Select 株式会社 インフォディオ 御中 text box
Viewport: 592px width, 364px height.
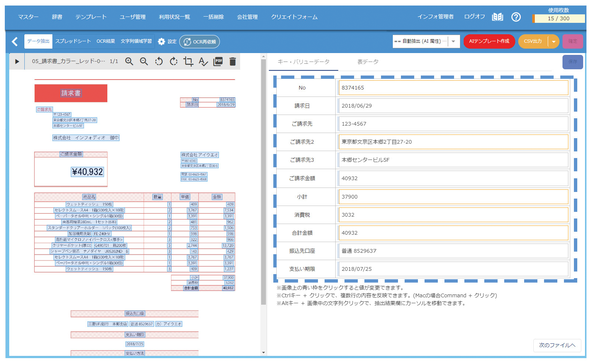point(86,138)
